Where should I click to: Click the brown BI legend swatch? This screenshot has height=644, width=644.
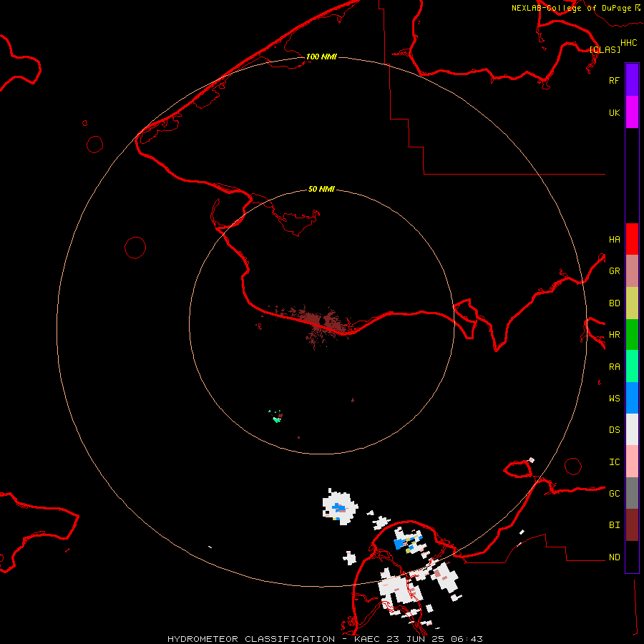pyautogui.click(x=632, y=525)
